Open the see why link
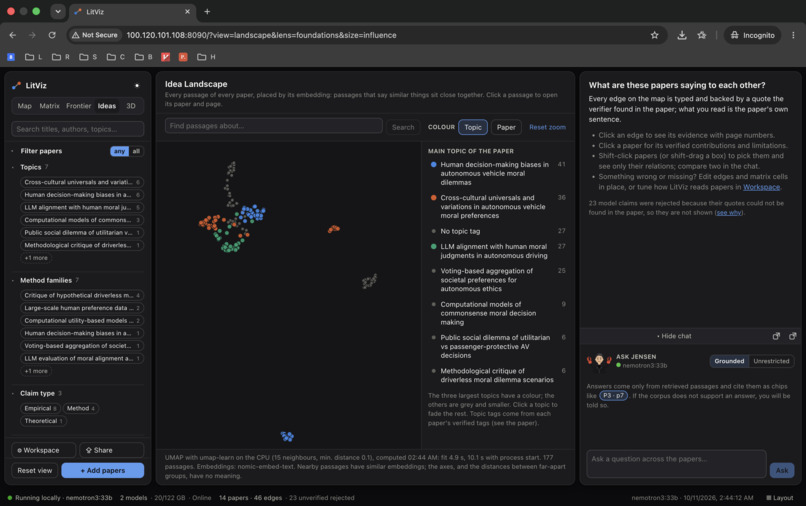The image size is (806, 506). point(729,212)
